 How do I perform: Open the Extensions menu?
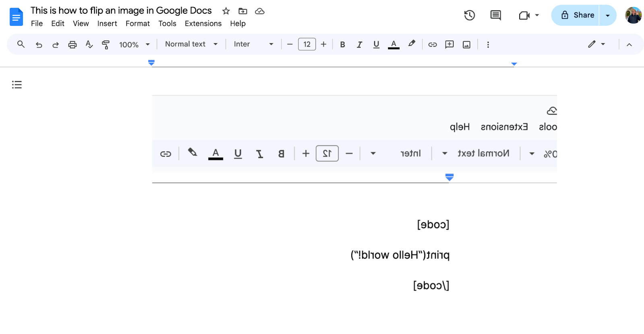[203, 23]
